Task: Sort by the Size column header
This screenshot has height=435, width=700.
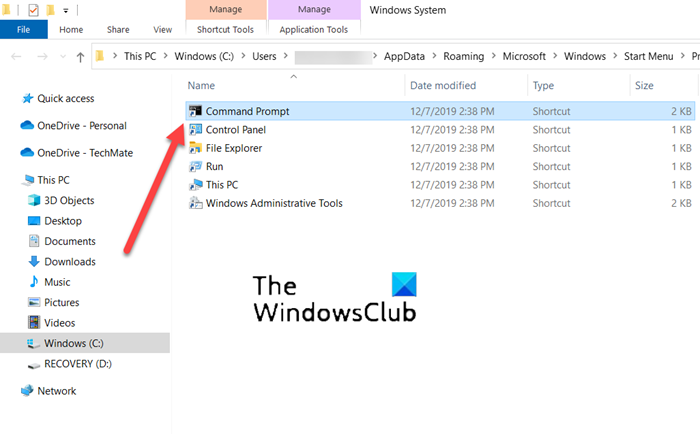Action: (x=644, y=85)
